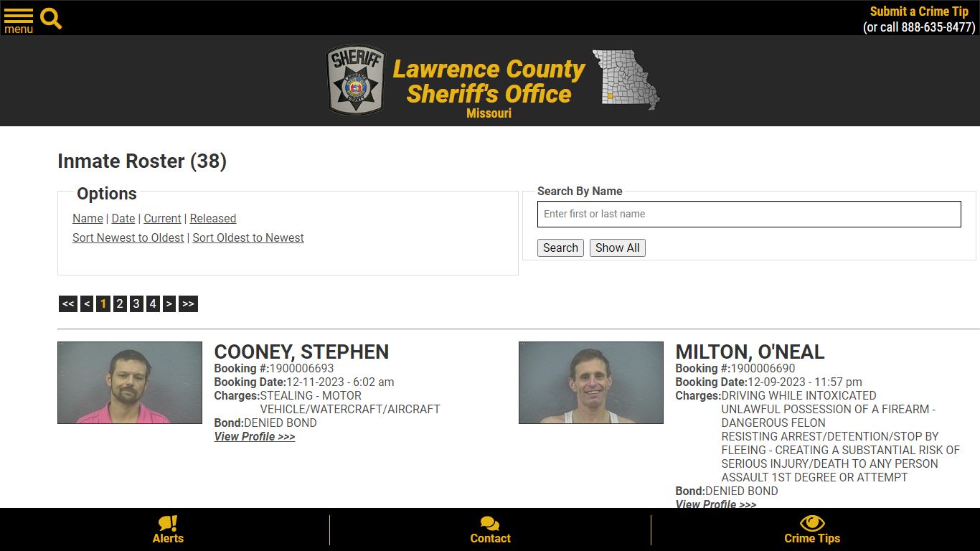980x551 pixels.
Task: Focus the name search input field
Action: click(x=749, y=214)
